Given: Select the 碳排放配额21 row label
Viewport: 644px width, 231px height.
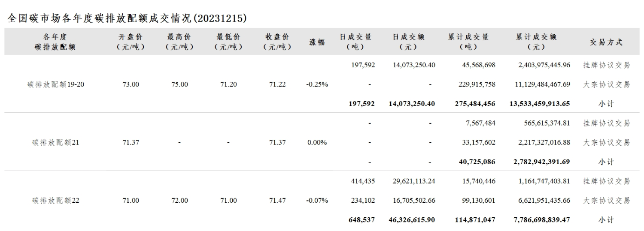Looking at the screenshot, I should pos(56,142).
